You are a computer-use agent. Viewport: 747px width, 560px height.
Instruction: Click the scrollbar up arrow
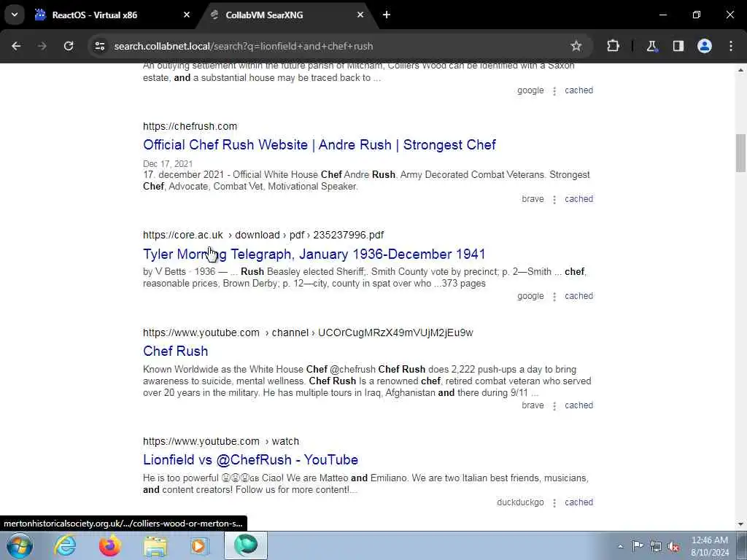pyautogui.click(x=740, y=70)
